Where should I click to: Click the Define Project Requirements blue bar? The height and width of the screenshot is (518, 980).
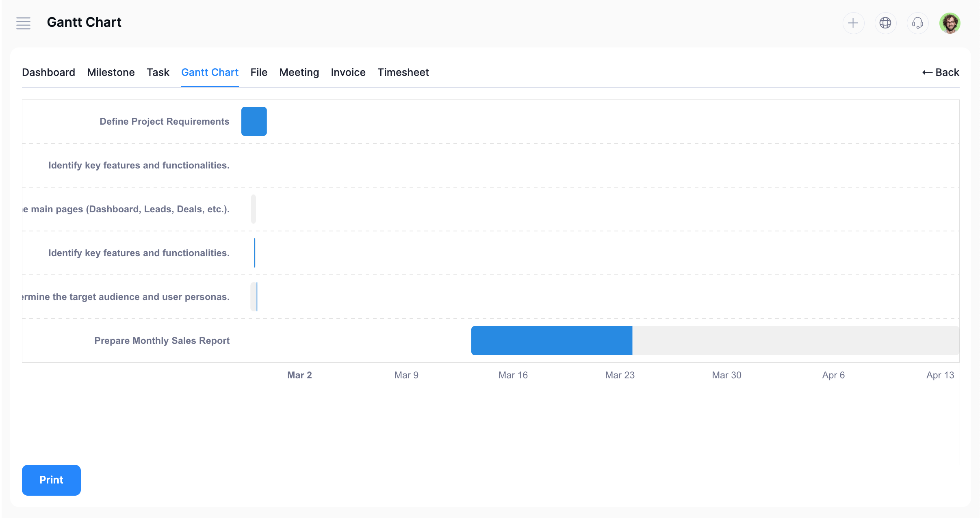(x=254, y=121)
